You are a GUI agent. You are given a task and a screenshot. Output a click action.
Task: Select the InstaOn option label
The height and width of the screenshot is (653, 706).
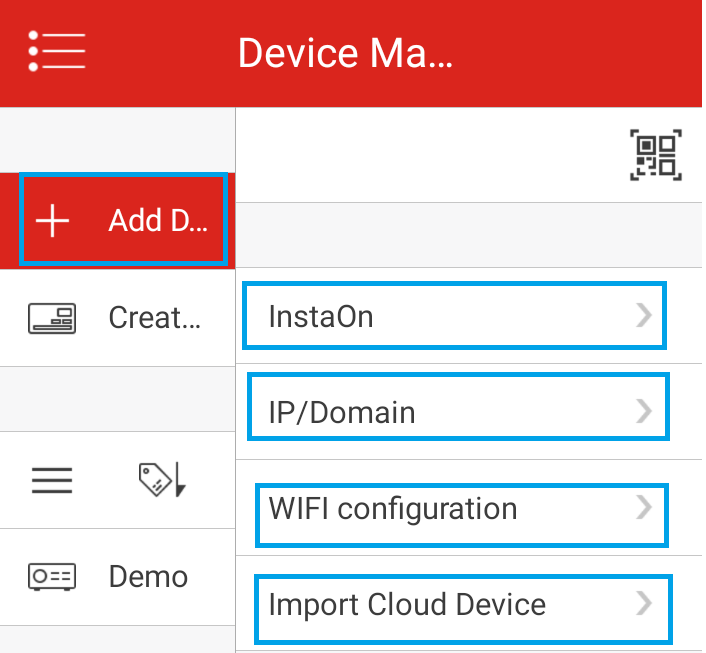[x=321, y=317]
